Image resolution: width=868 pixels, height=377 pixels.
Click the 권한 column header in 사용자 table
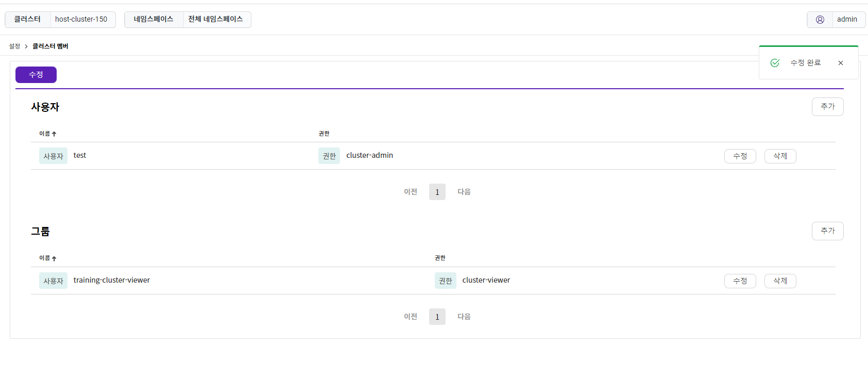pyautogui.click(x=324, y=134)
